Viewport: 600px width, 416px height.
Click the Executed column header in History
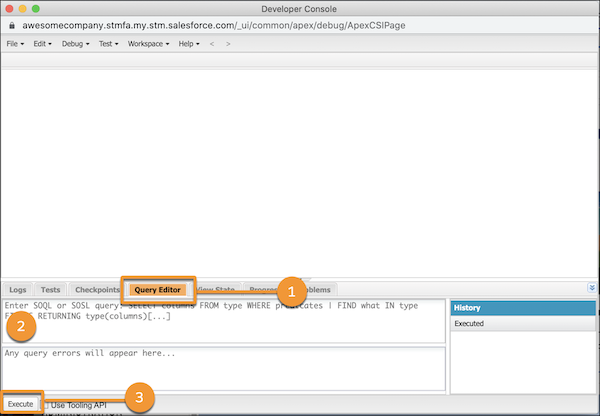pyautogui.click(x=519, y=325)
